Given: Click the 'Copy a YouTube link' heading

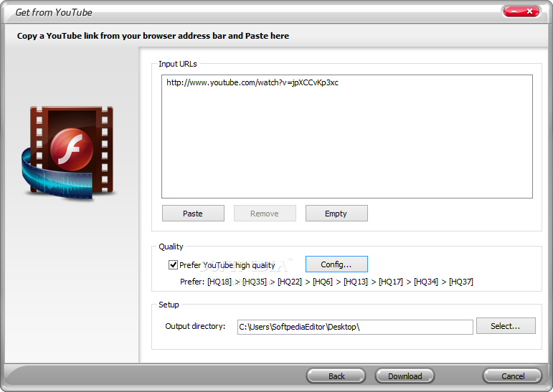Looking at the screenshot, I should pos(153,36).
